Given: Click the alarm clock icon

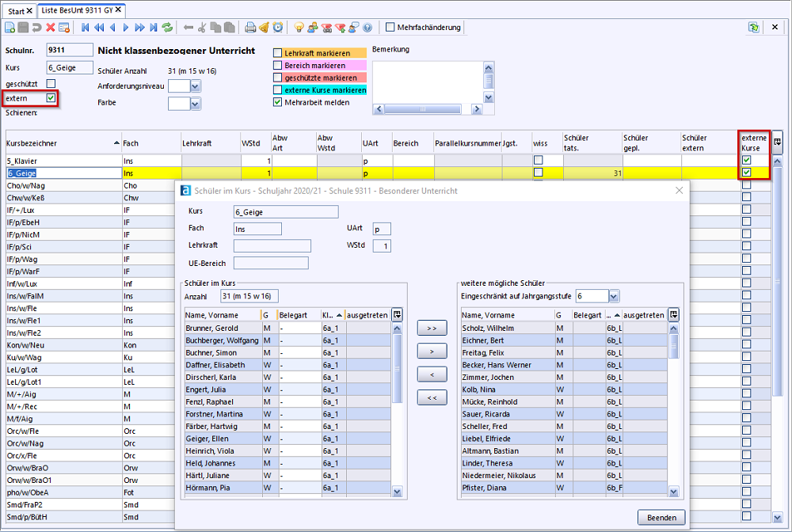Looking at the screenshot, I should click(x=278, y=27).
